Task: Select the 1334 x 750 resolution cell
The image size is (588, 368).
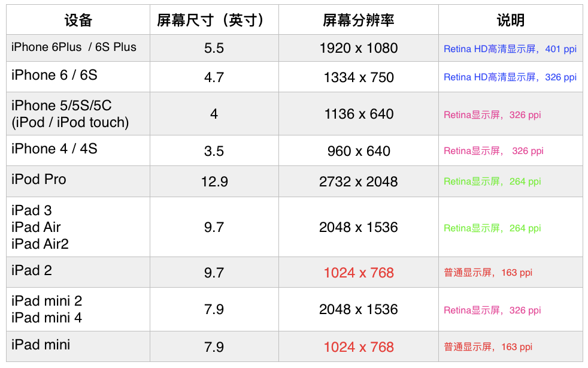Action: coord(358,77)
